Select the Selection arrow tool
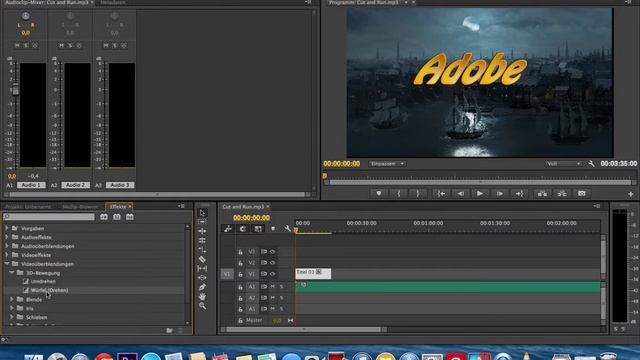Image resolution: width=640 pixels, height=360 pixels. tap(202, 213)
